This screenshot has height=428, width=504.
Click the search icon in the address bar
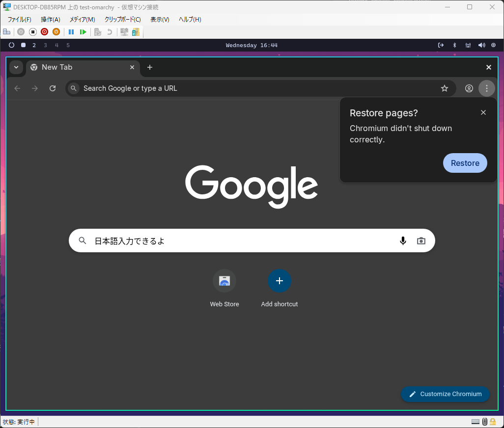[74, 88]
